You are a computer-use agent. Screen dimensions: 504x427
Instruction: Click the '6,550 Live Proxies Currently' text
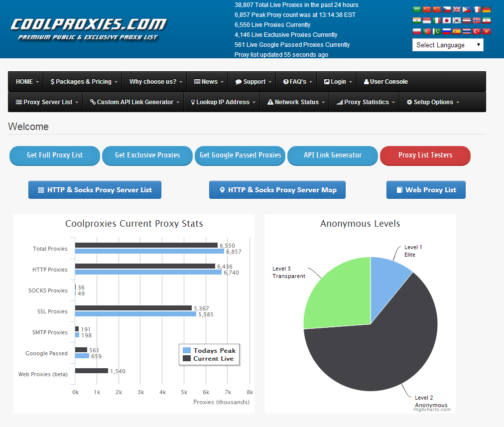coord(272,25)
